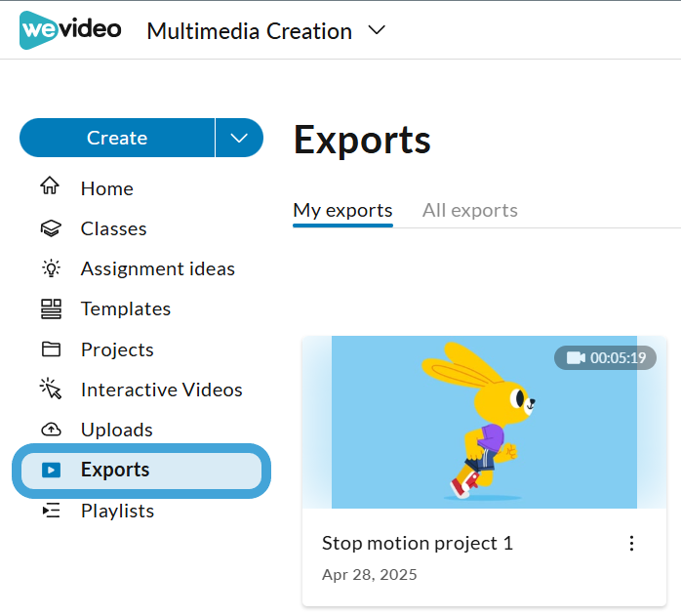The image size is (681, 616).
Task: Click the Exports play icon
Action: (51, 470)
